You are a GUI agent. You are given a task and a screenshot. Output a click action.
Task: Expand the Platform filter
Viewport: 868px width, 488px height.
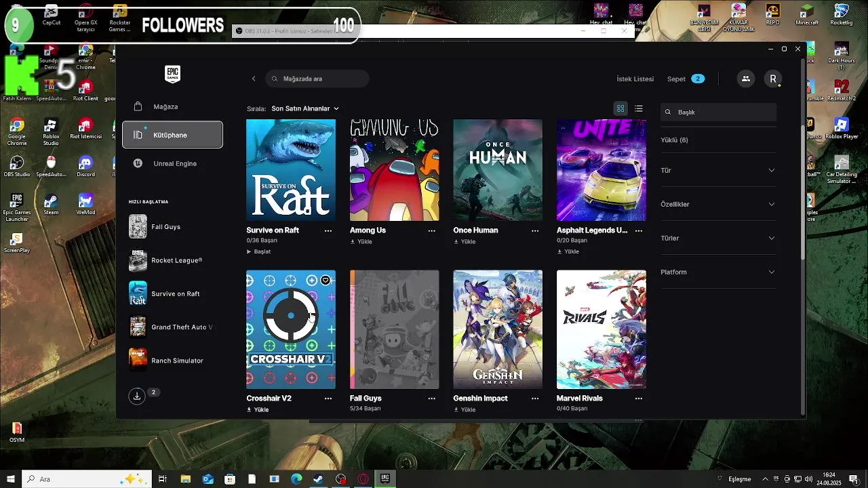click(718, 272)
